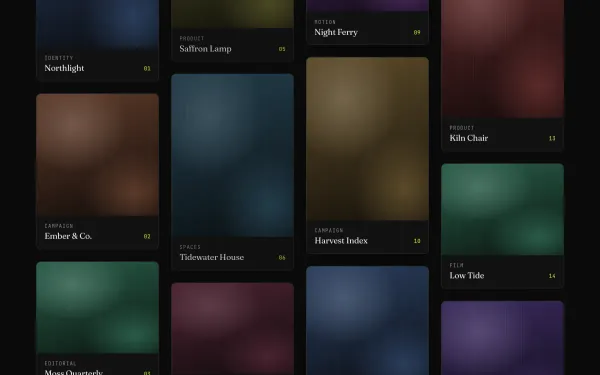Click the Low Tide project title
The image size is (600, 375).
click(x=467, y=276)
